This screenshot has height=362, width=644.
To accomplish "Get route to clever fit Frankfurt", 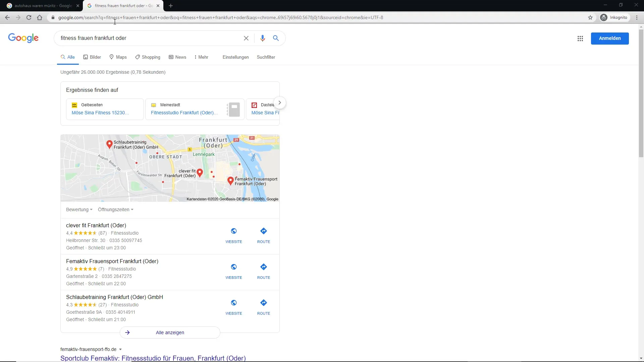I will (x=264, y=231).
